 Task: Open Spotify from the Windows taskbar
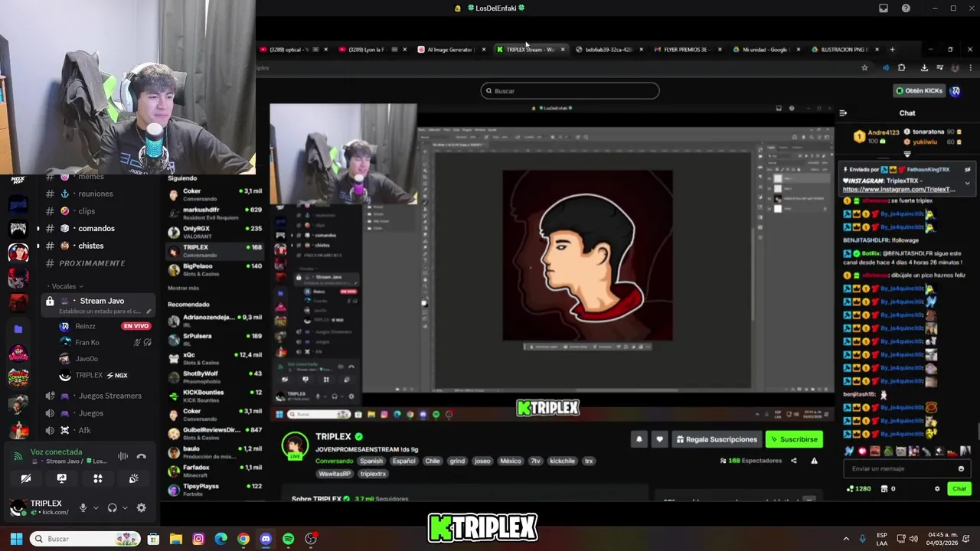(288, 539)
